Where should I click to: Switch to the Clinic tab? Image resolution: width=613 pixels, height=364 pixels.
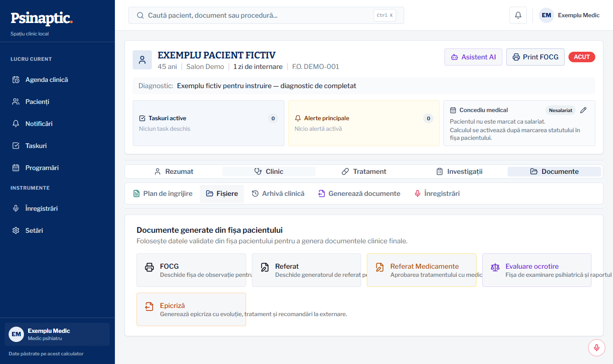[x=269, y=171]
